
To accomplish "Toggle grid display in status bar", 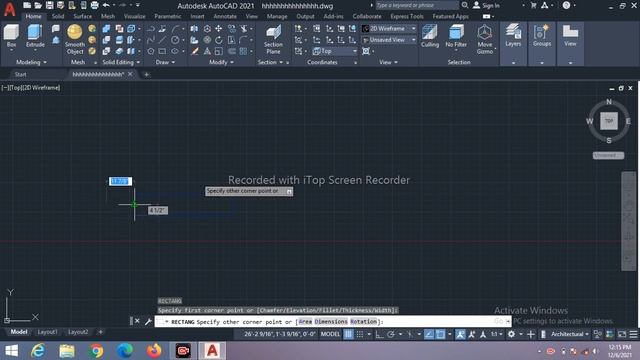I will pos(348,334).
